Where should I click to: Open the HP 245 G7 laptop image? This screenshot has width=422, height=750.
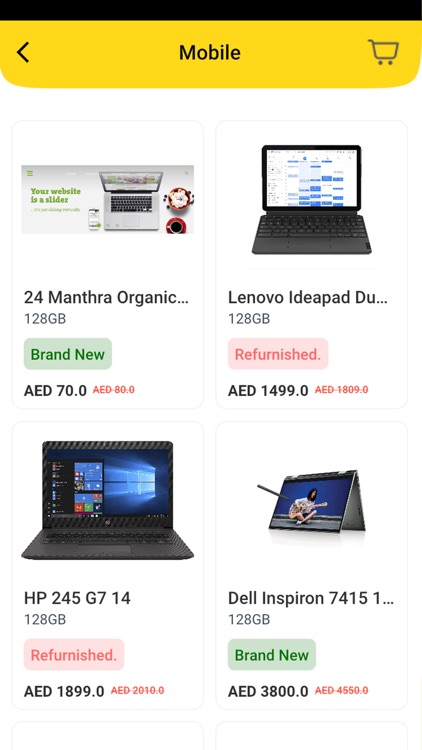tap(108, 500)
